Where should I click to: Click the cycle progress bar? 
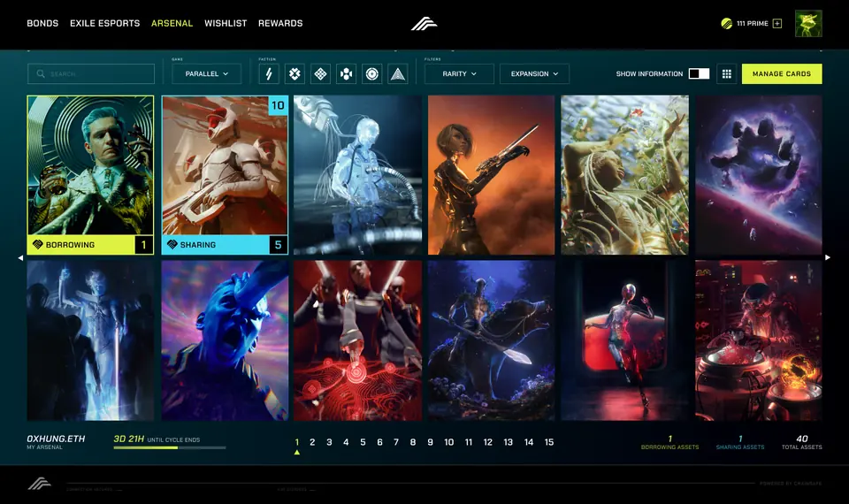[x=170, y=447]
